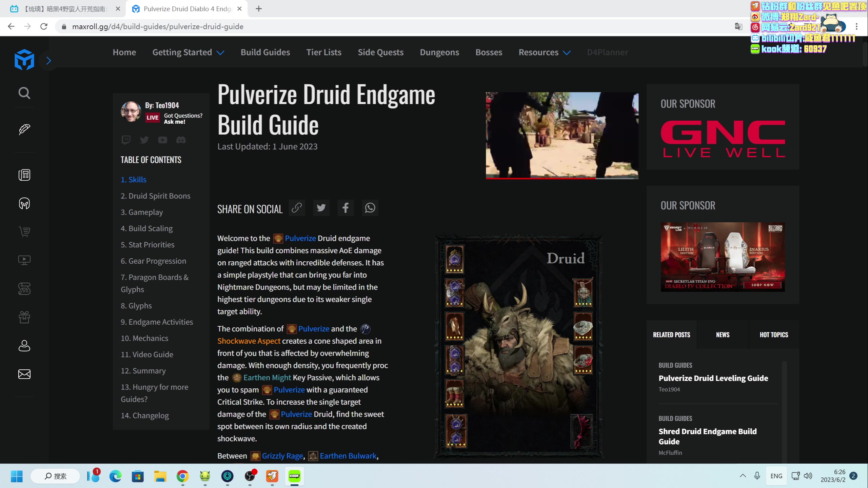Open Pulverize Druid Leveling Guide post
The image size is (868, 488).
713,378
